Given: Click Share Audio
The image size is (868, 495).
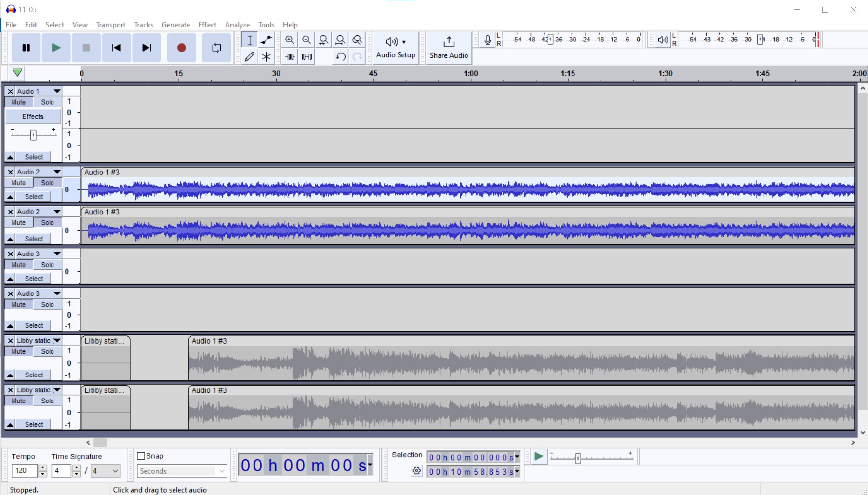Looking at the screenshot, I should point(448,48).
